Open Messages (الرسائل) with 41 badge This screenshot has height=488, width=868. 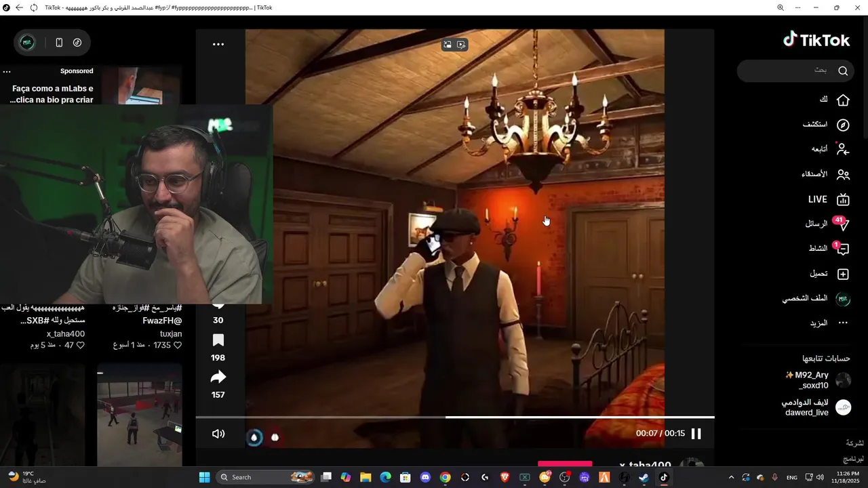(827, 224)
